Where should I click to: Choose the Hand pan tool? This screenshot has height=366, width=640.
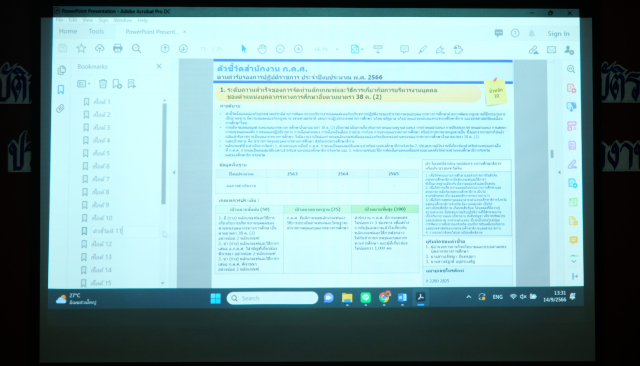pos(262,49)
